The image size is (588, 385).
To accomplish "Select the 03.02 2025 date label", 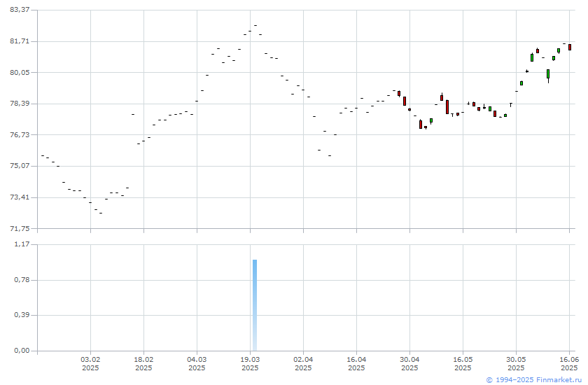I will click(90, 363).
